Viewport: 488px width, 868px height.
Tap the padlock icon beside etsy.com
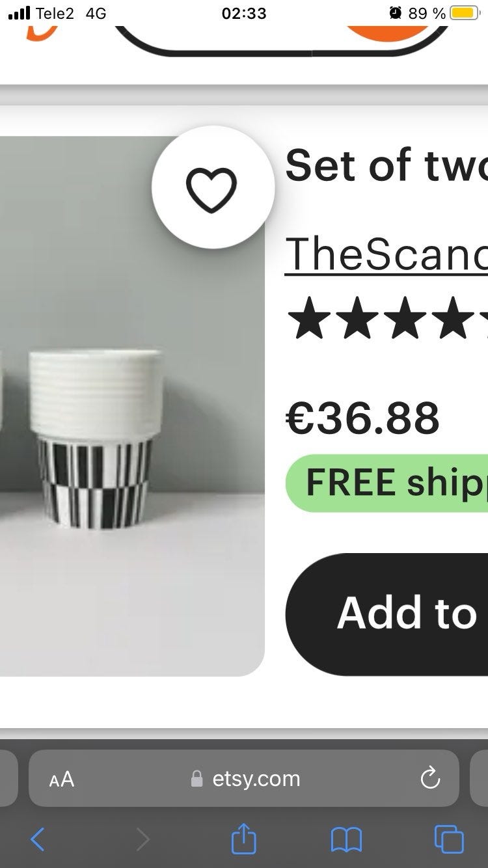tap(197, 779)
